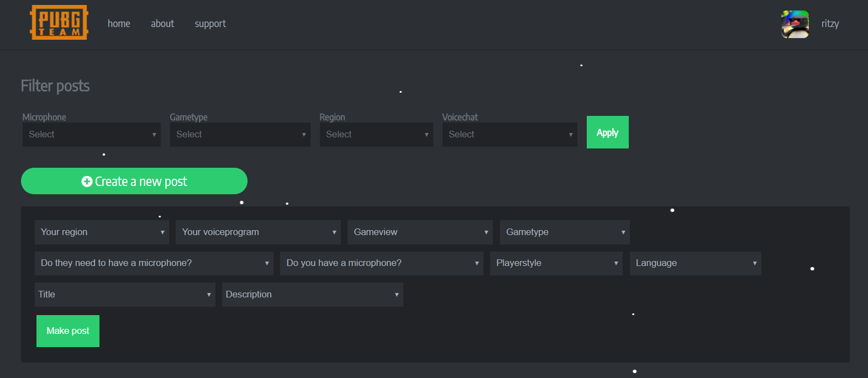The image size is (868, 378).
Task: Click the PUBG Team logo
Action: [x=59, y=23]
